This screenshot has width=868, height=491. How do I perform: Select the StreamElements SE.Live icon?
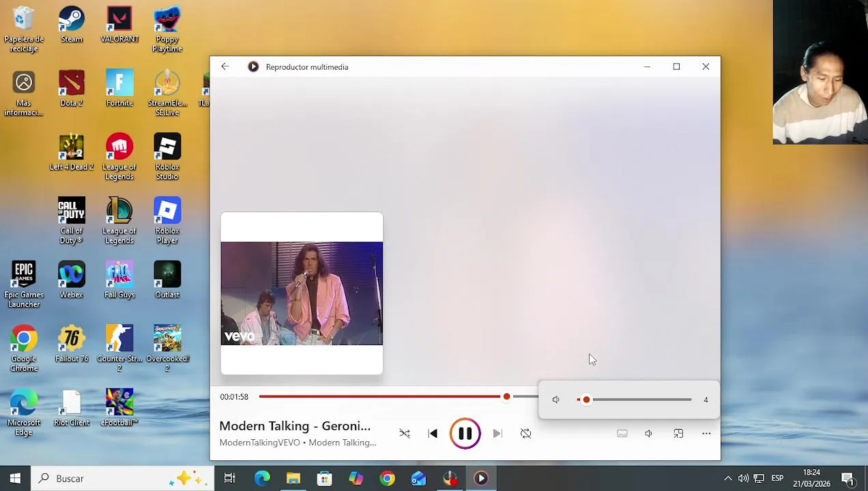click(167, 93)
